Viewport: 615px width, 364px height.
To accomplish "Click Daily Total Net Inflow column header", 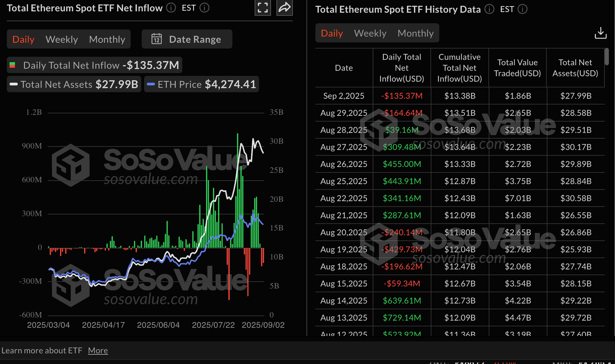I will point(402,68).
